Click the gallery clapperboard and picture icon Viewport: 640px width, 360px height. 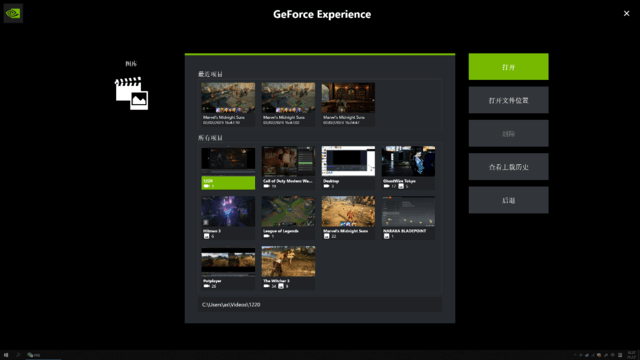(131, 93)
